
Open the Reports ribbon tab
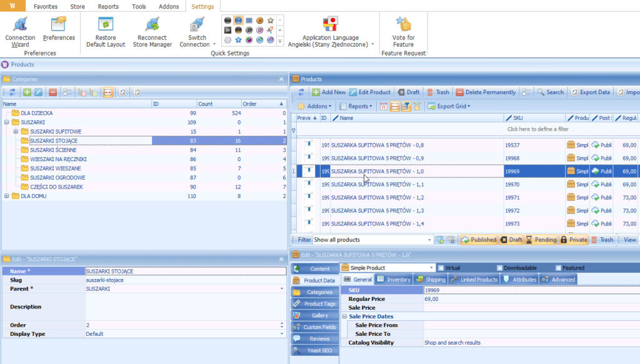(108, 6)
